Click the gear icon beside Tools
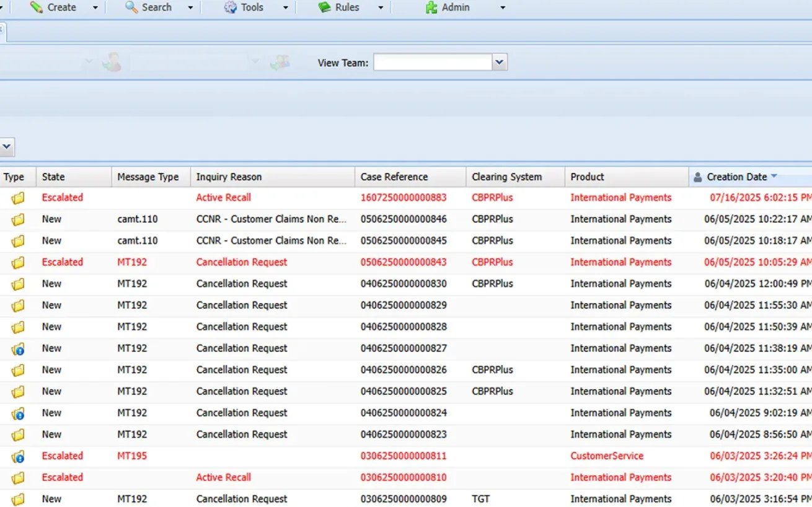Viewport: 812px width, 507px height. click(x=231, y=7)
